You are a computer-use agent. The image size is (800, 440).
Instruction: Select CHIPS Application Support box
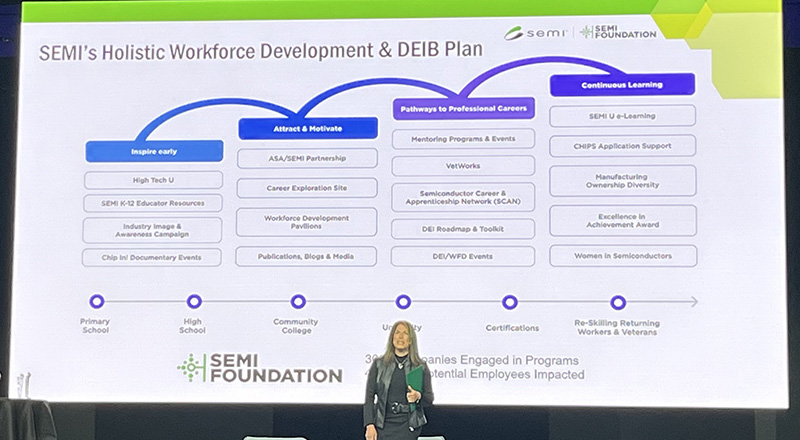(x=622, y=146)
